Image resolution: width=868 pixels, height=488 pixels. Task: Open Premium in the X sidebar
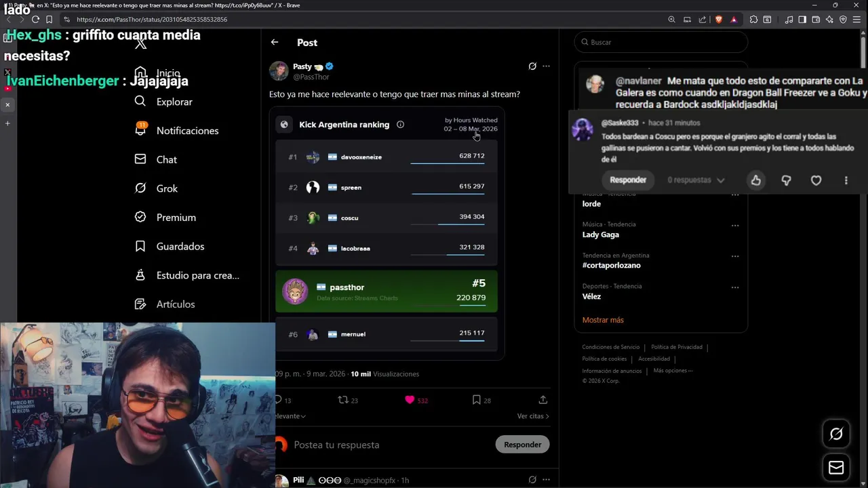pos(165,217)
